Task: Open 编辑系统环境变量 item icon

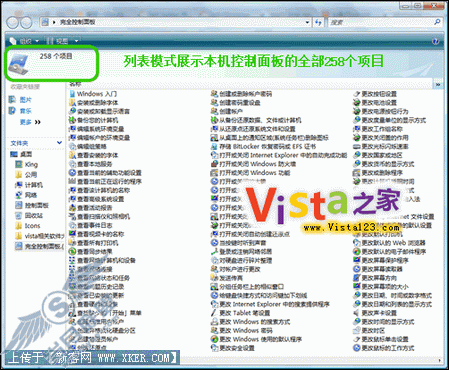Action: 72,129
